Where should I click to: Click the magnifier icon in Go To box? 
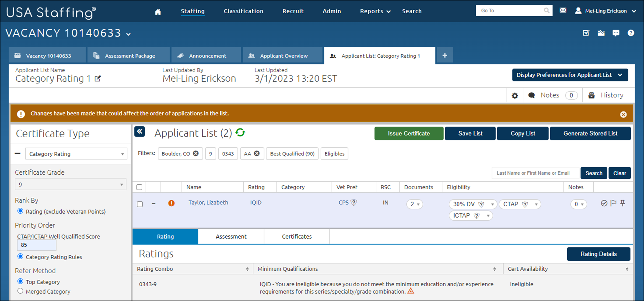point(546,10)
